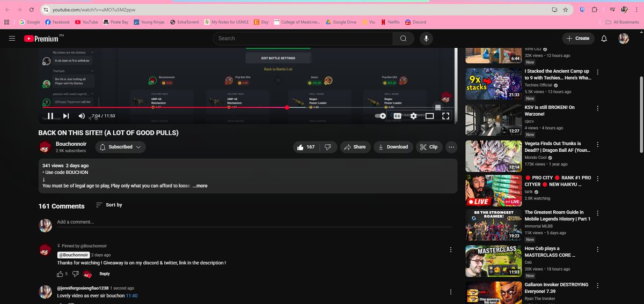Reply to the pinned comment
The width and height of the screenshot is (644, 304).
[x=105, y=274]
